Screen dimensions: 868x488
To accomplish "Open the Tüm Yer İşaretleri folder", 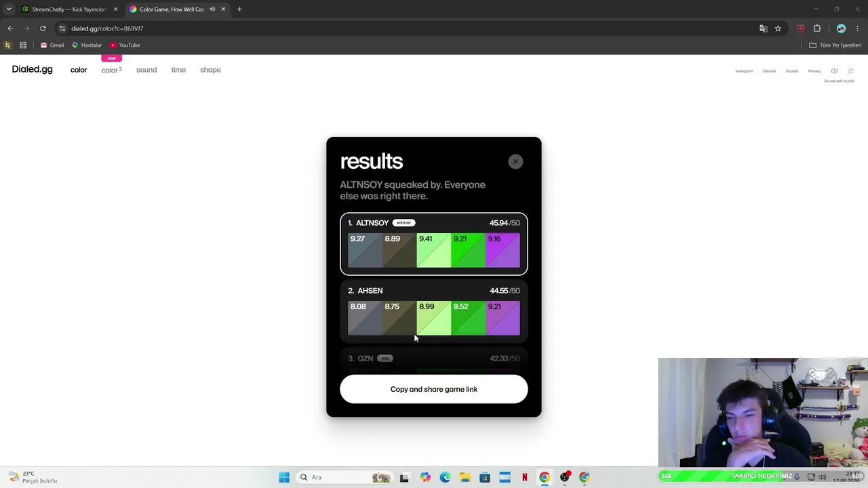I will click(x=835, y=45).
